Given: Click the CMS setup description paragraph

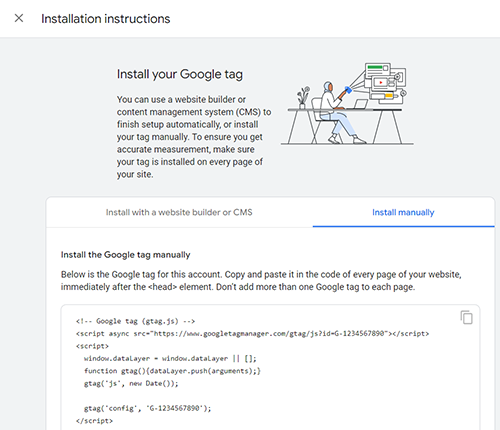Looking at the screenshot, I should pos(194,137).
